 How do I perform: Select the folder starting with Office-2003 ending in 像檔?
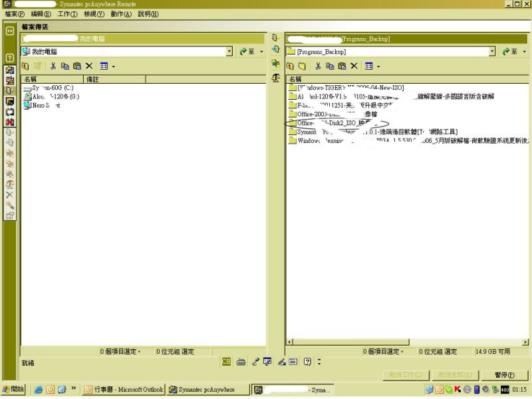click(332, 114)
